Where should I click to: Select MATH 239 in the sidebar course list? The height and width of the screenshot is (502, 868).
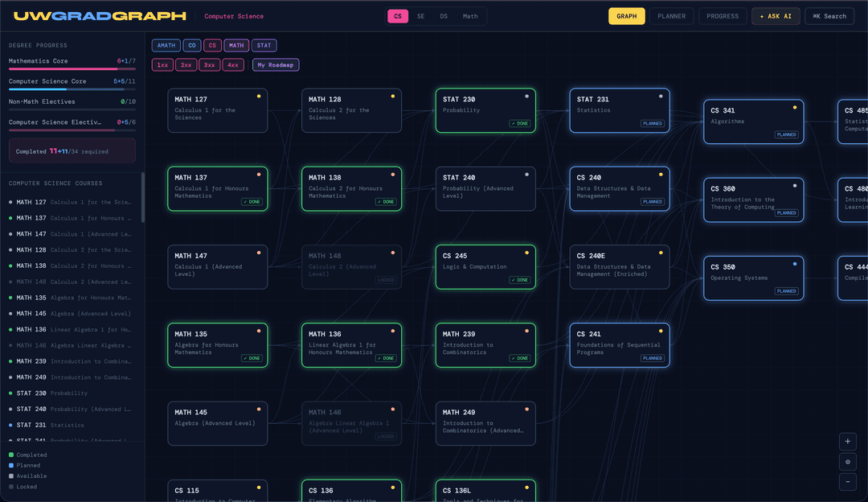pos(72,361)
